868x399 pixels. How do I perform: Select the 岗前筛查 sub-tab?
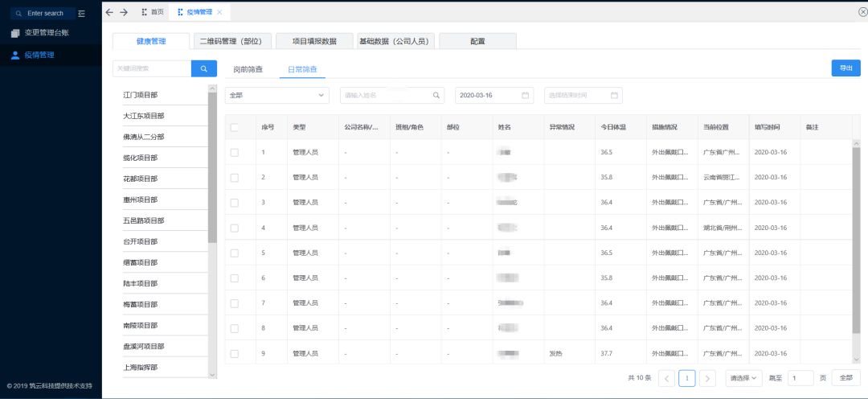(248, 69)
